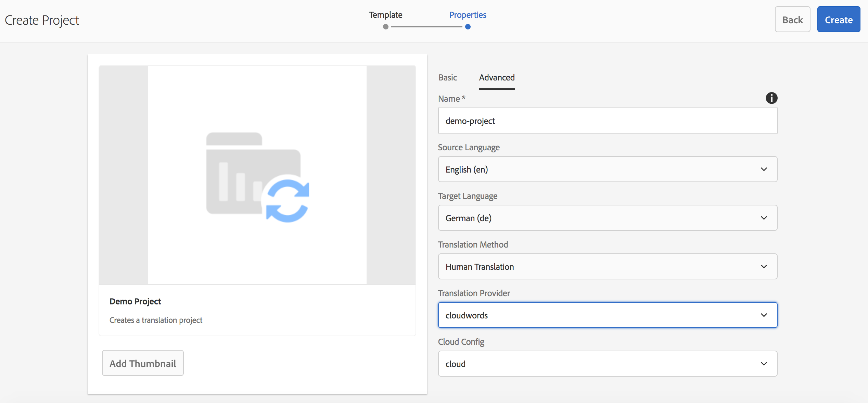
Task: Click the info icon beside Name
Action: point(771,98)
